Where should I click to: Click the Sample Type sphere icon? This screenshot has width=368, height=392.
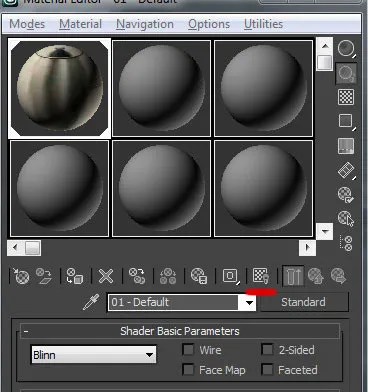(x=346, y=48)
